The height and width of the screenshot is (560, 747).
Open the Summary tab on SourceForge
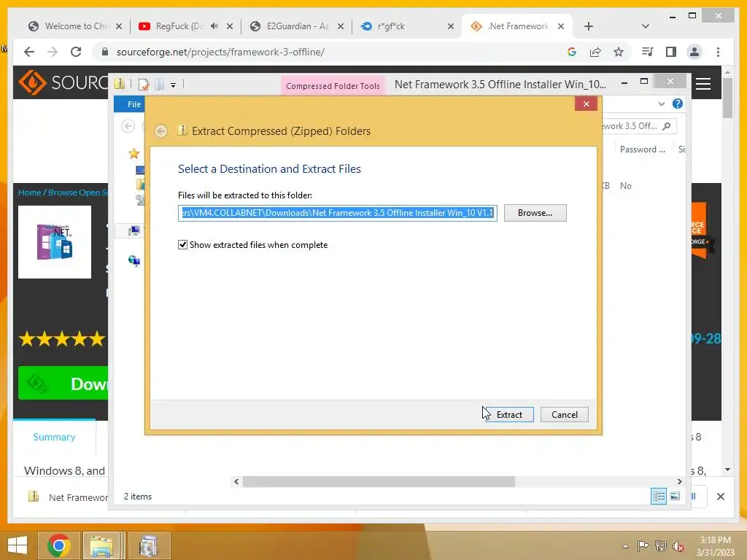pyautogui.click(x=54, y=437)
